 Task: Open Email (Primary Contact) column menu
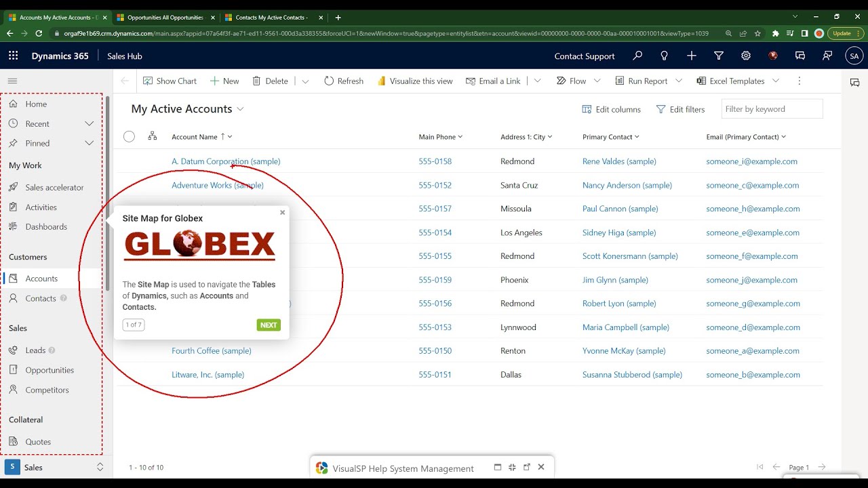click(x=746, y=137)
